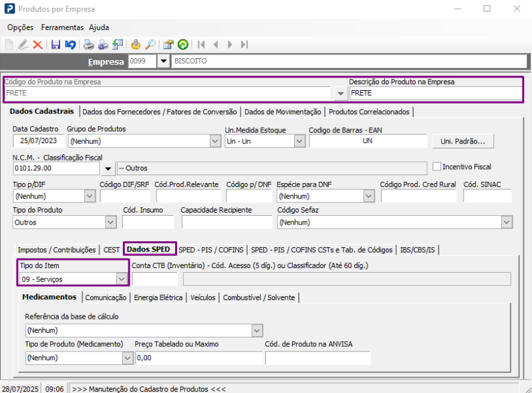Click the green refresh icon
532x393 pixels.
pos(182,45)
